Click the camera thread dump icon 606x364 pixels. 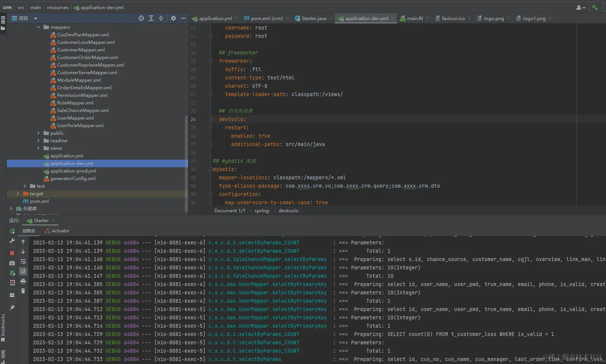(12, 263)
